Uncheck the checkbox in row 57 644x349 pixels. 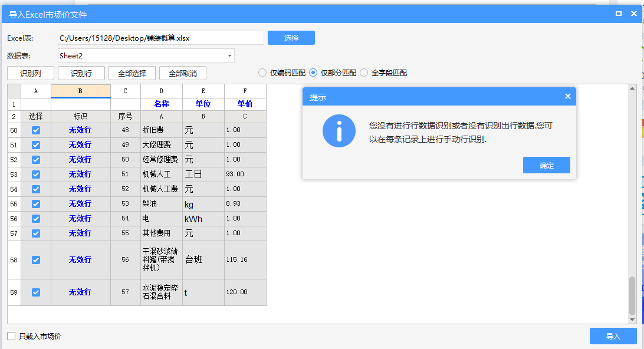click(x=36, y=233)
